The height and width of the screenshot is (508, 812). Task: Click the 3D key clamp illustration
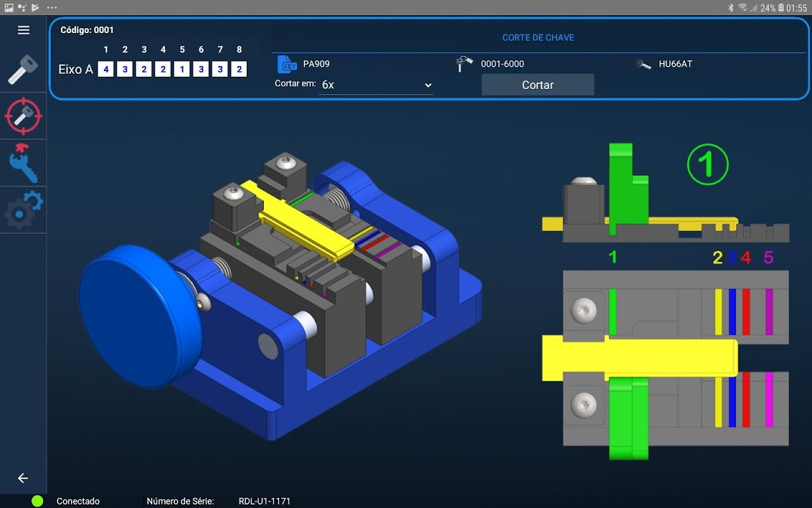coord(279,295)
